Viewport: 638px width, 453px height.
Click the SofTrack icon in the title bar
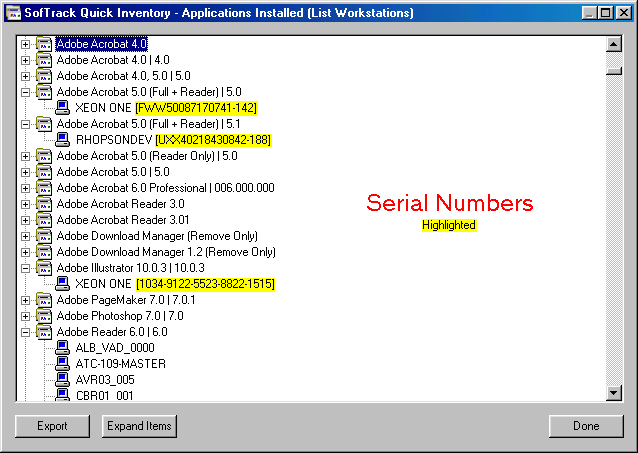coord(12,12)
